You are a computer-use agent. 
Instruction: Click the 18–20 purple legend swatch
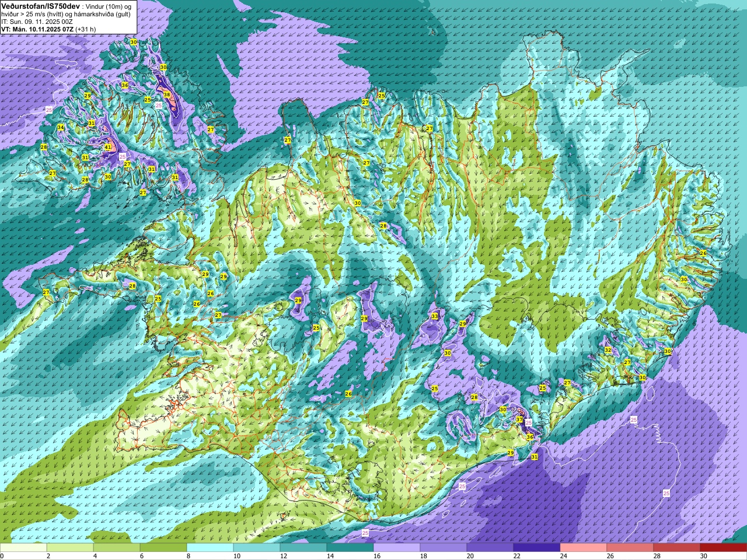tap(444, 548)
